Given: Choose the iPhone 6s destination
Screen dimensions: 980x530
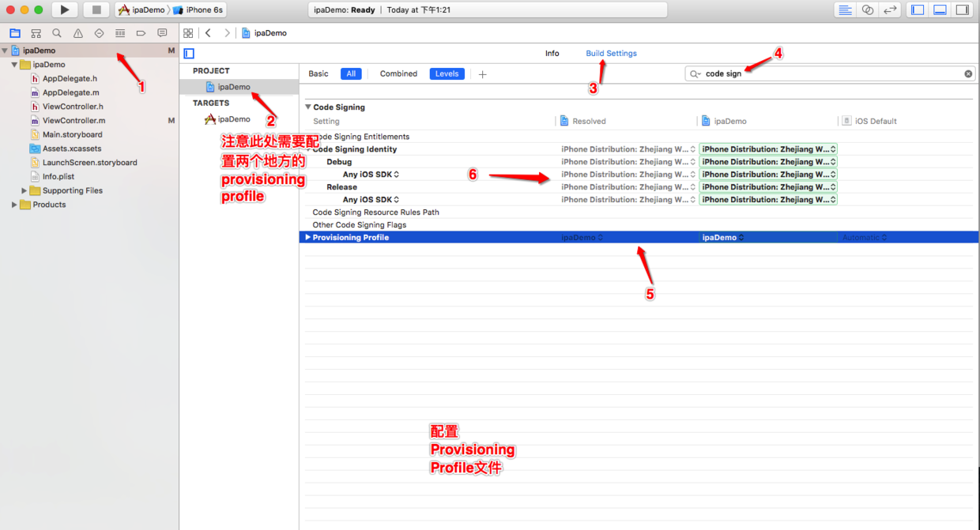Looking at the screenshot, I should 198,9.
